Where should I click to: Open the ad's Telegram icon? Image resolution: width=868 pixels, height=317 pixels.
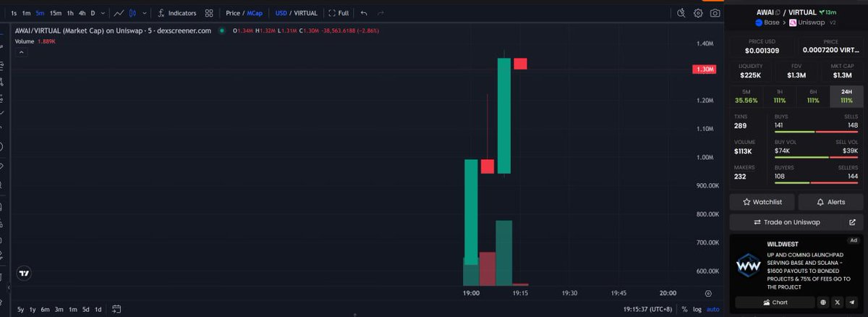tap(851, 302)
